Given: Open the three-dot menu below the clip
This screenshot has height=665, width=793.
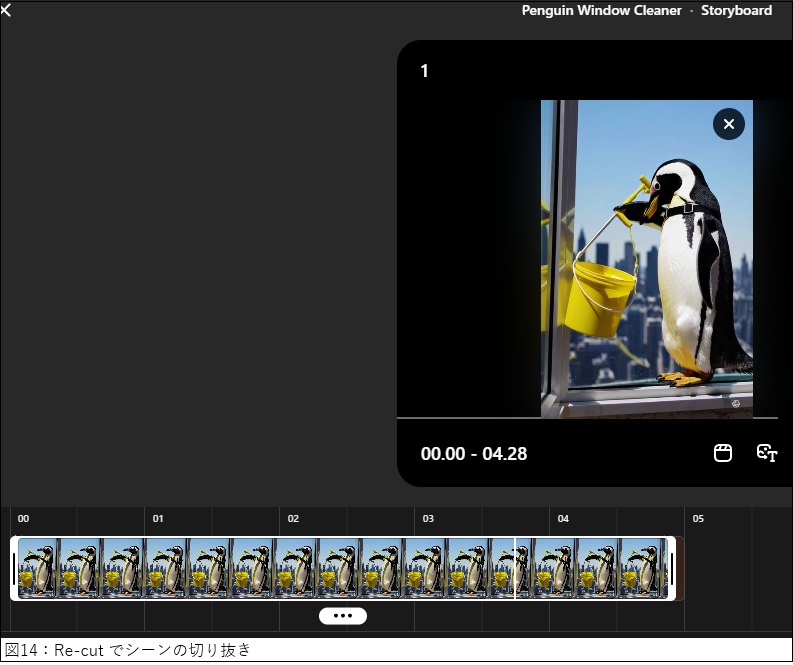Looking at the screenshot, I should click(x=343, y=616).
